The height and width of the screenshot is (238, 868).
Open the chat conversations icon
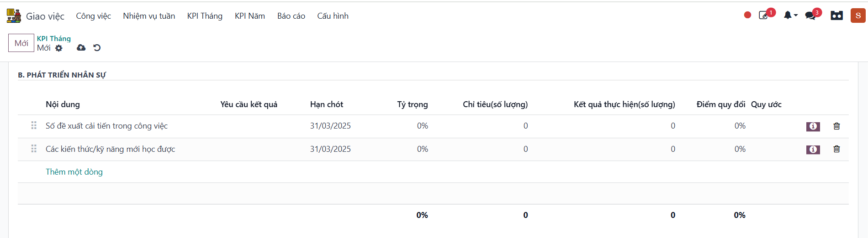(810, 16)
